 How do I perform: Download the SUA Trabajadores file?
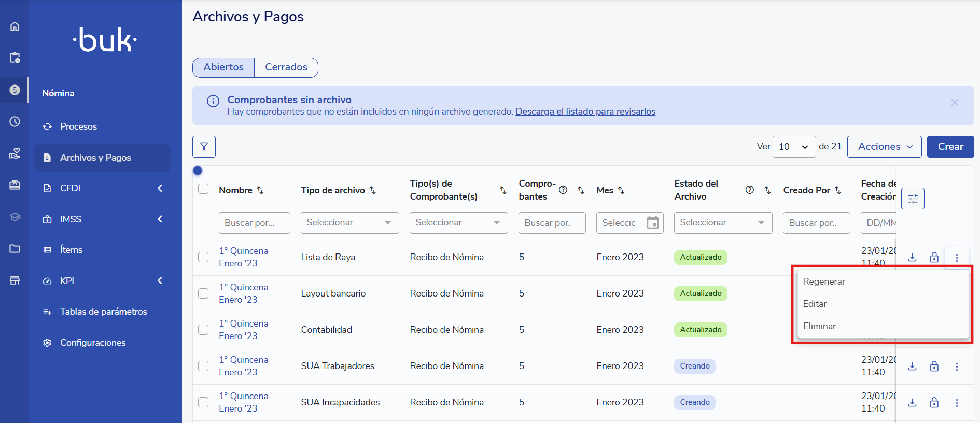click(912, 366)
